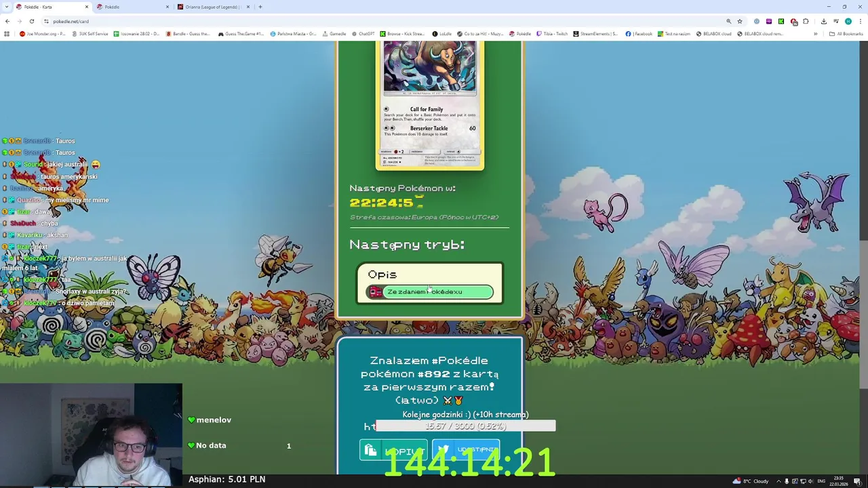Open the Tibia - Twitch bookmark
Screen dimensions: 868x488
(552, 34)
